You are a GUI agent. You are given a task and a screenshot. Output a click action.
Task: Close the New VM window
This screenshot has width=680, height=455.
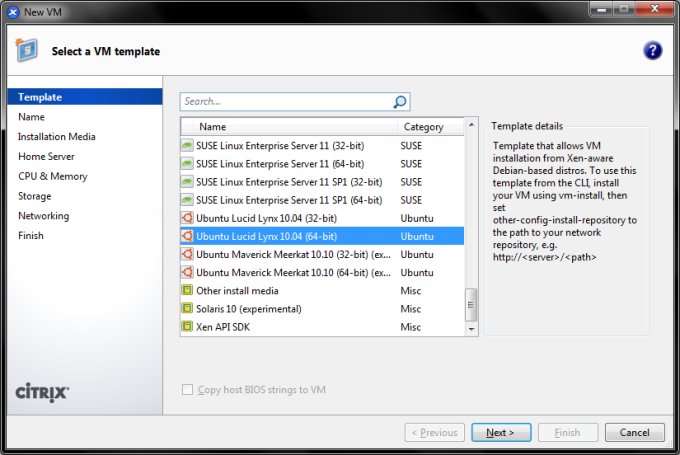pyautogui.click(x=655, y=9)
